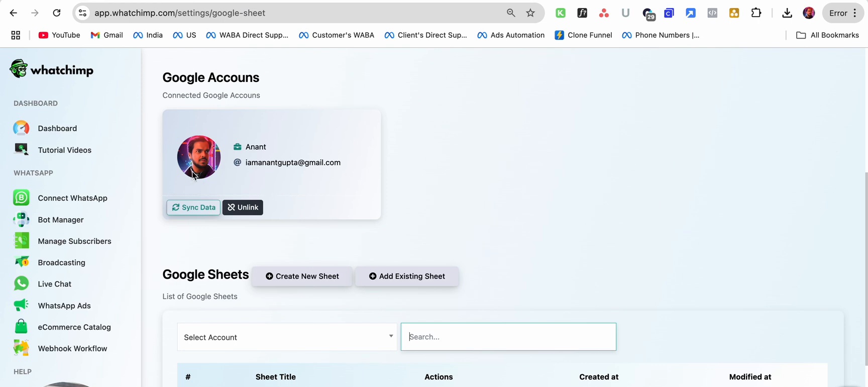
Task: Click the iamanantgupta@gmail.com email text
Action: click(293, 162)
